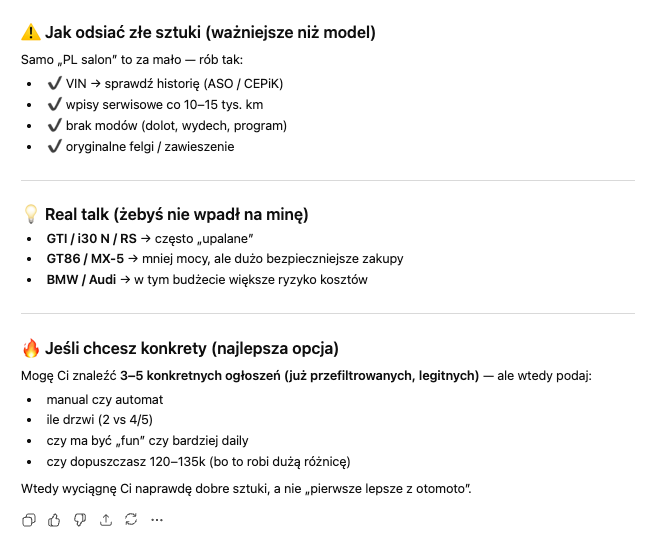
Task: Click the warning emoji in first heading
Action: coord(31,32)
